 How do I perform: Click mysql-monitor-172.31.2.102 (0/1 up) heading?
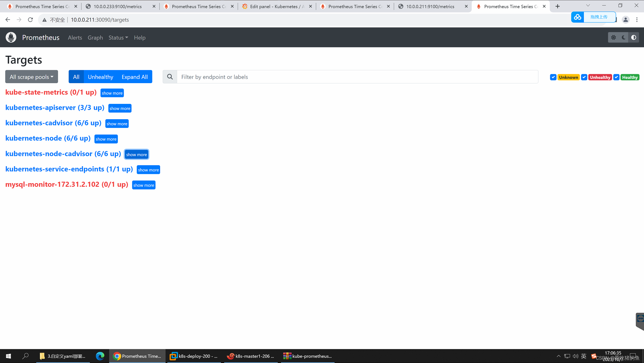(x=66, y=184)
